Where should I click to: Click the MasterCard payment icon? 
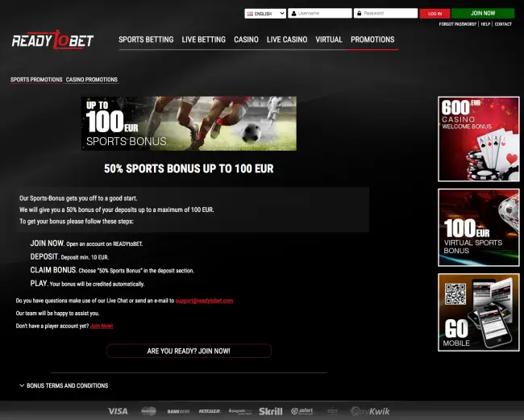pyautogui.click(x=148, y=411)
